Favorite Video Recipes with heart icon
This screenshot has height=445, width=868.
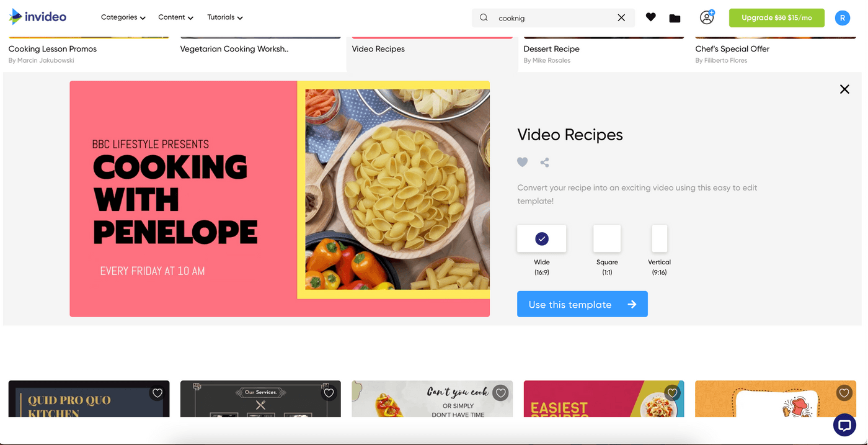pyautogui.click(x=523, y=162)
